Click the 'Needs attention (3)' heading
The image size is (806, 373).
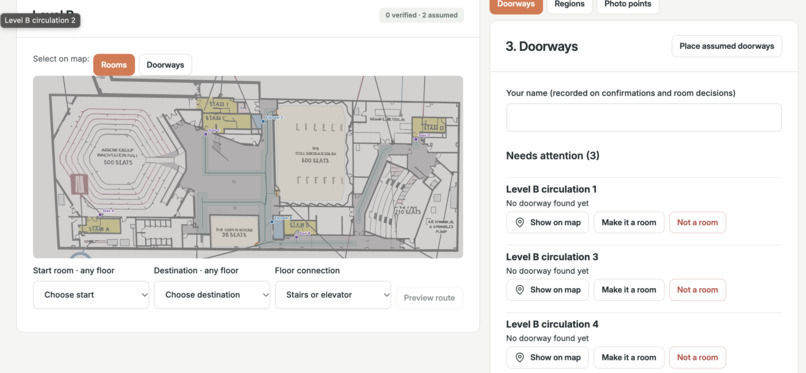click(x=553, y=156)
